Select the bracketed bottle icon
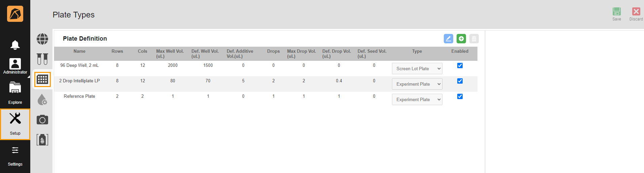 tap(42, 140)
